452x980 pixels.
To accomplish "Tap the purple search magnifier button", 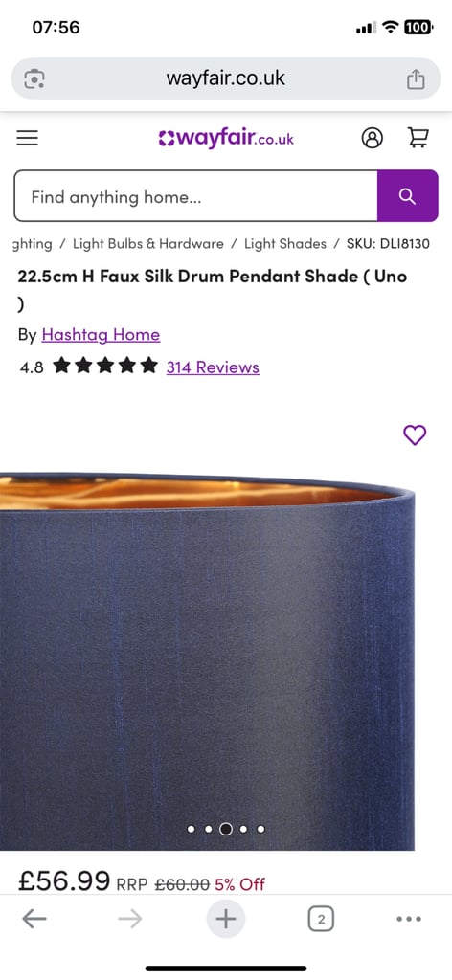I will 408,195.
